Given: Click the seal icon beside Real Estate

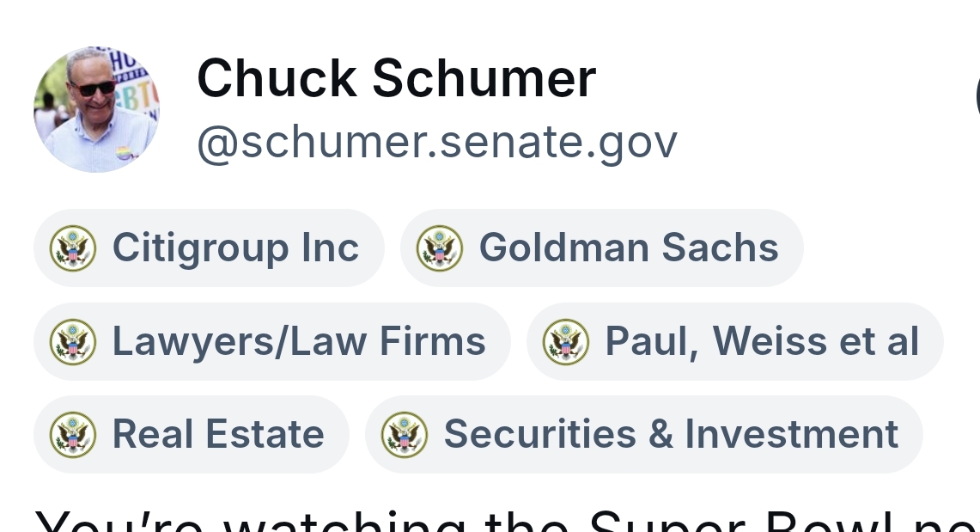Looking at the screenshot, I should click(x=73, y=435).
